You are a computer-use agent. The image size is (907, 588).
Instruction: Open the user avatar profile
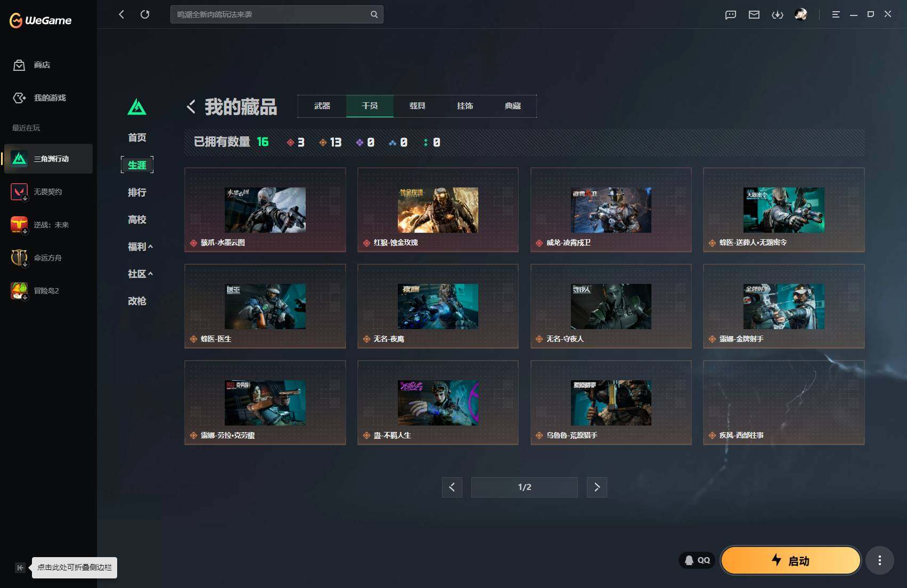pos(801,14)
